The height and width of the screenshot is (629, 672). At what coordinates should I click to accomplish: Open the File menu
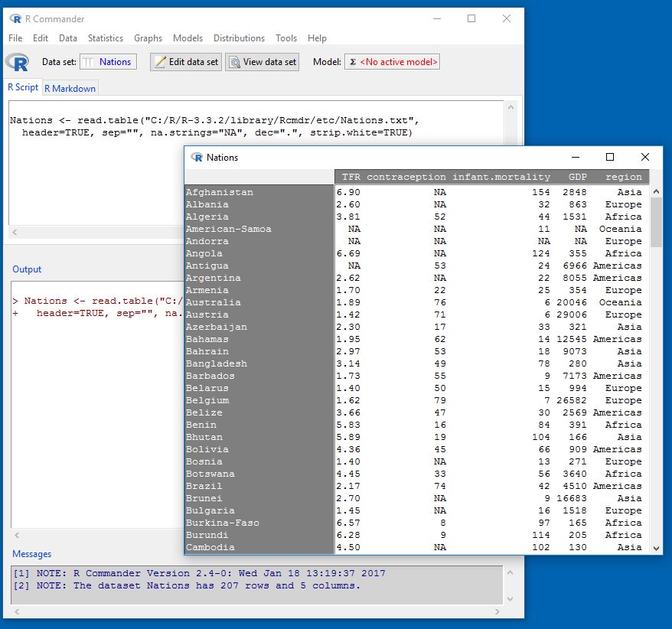(x=15, y=38)
